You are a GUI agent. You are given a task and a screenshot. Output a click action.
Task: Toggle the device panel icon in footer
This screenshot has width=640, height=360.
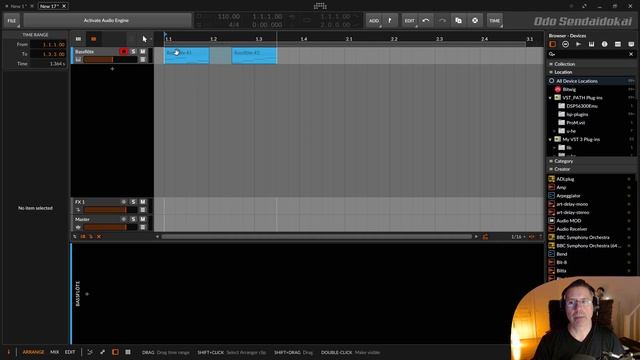pyautogui.click(x=116, y=352)
